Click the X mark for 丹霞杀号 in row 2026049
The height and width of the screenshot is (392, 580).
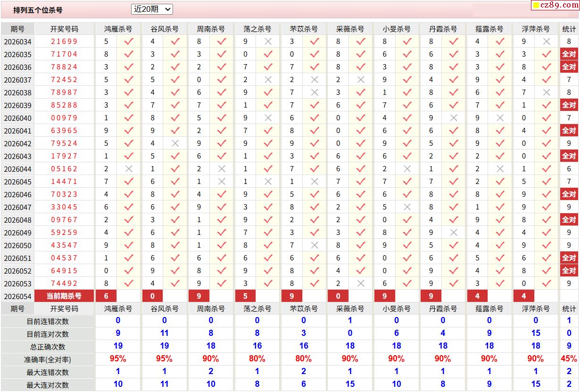tap(454, 233)
